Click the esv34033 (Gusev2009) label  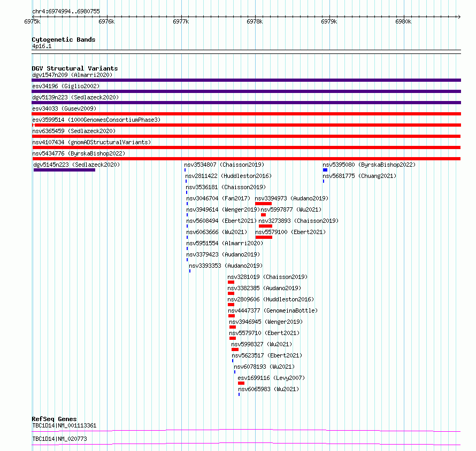(x=64, y=108)
